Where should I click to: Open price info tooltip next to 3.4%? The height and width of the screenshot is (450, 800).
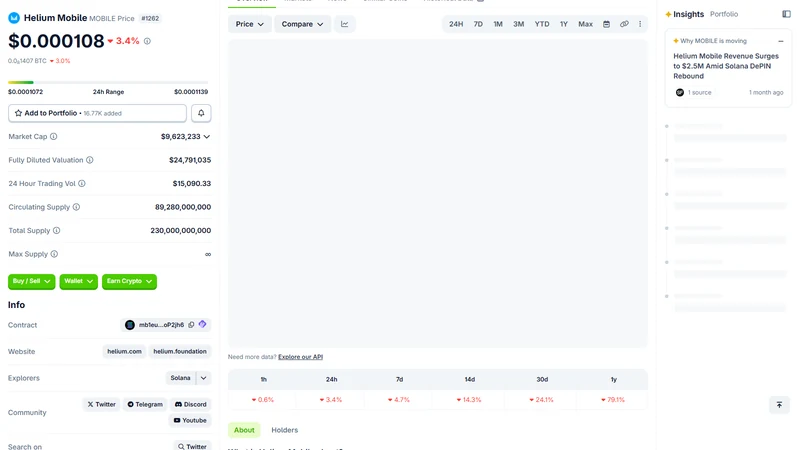tap(147, 41)
